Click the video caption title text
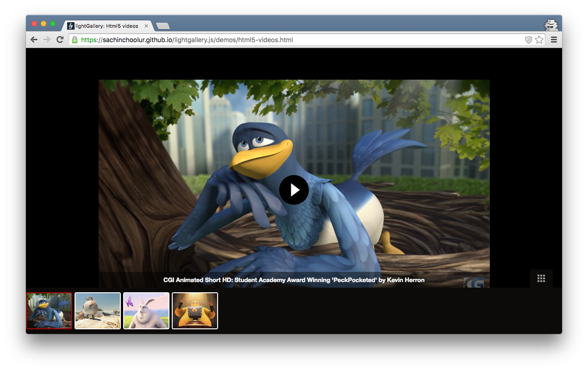 tap(294, 280)
